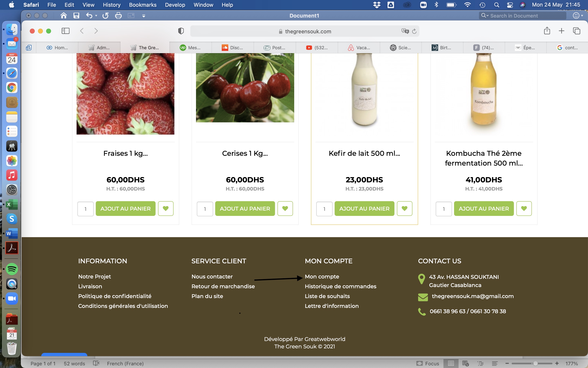Click the Word home icon in toolbar

(x=64, y=16)
